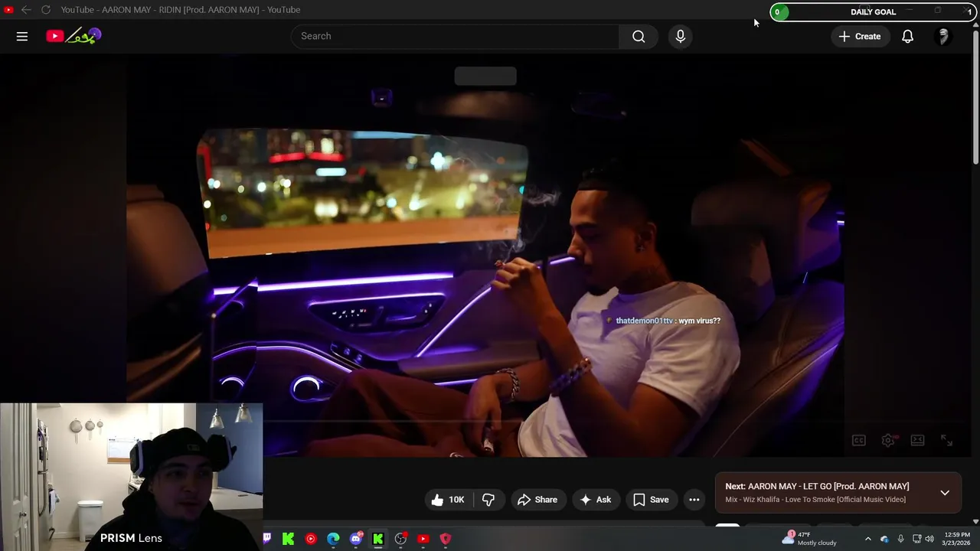The width and height of the screenshot is (980, 551).
Task: Open first Kick app in taskbar
Action: 288,539
